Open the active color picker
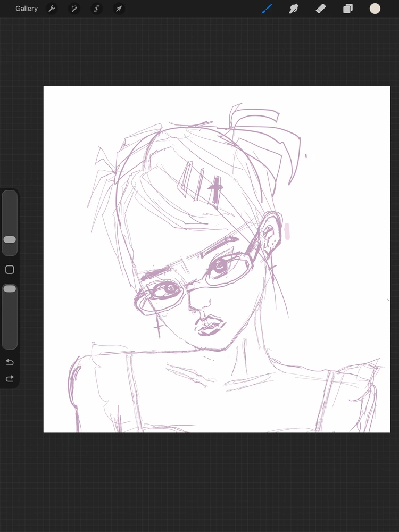This screenshot has height=532, width=399. (x=375, y=9)
